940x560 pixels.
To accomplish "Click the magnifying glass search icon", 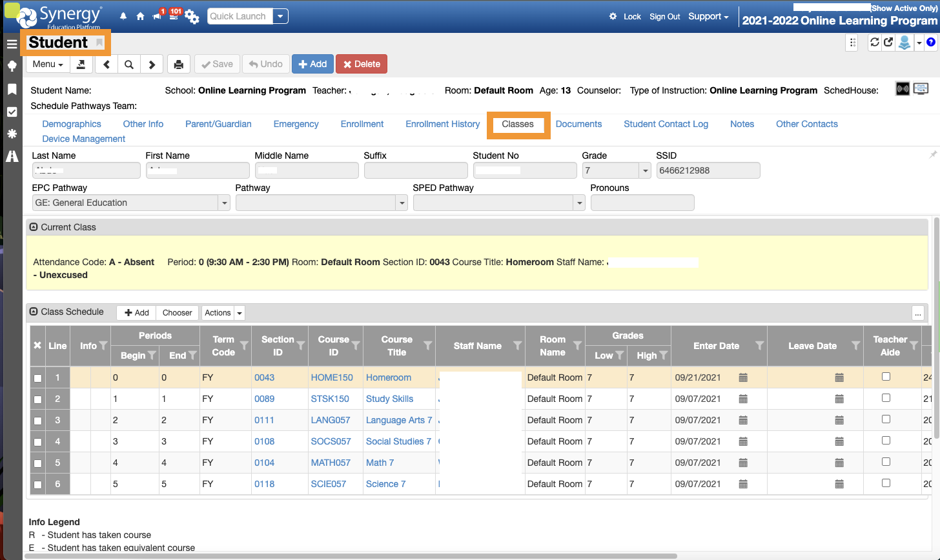I will click(129, 65).
